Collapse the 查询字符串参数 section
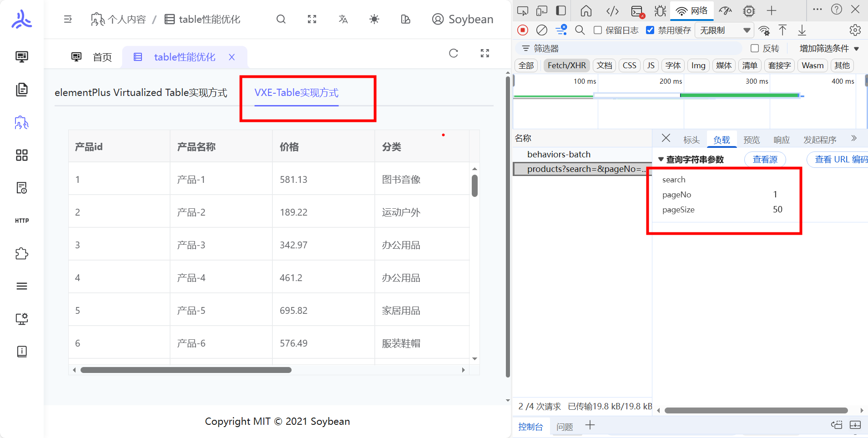This screenshot has width=868, height=438. (661, 159)
